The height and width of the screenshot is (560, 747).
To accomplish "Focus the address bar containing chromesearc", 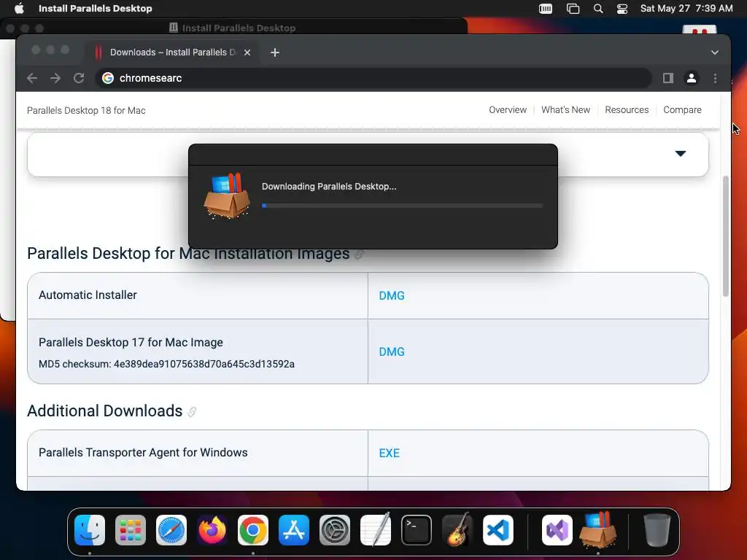I will [x=373, y=78].
